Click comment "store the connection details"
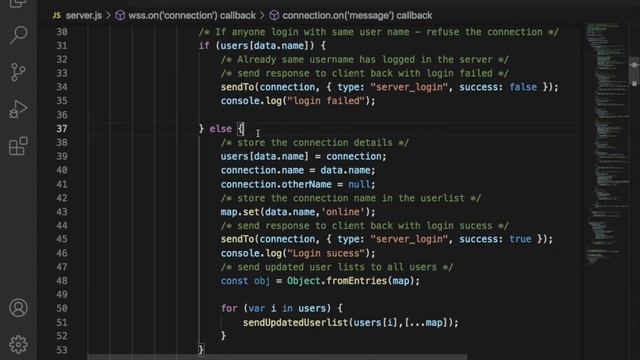 coord(315,142)
